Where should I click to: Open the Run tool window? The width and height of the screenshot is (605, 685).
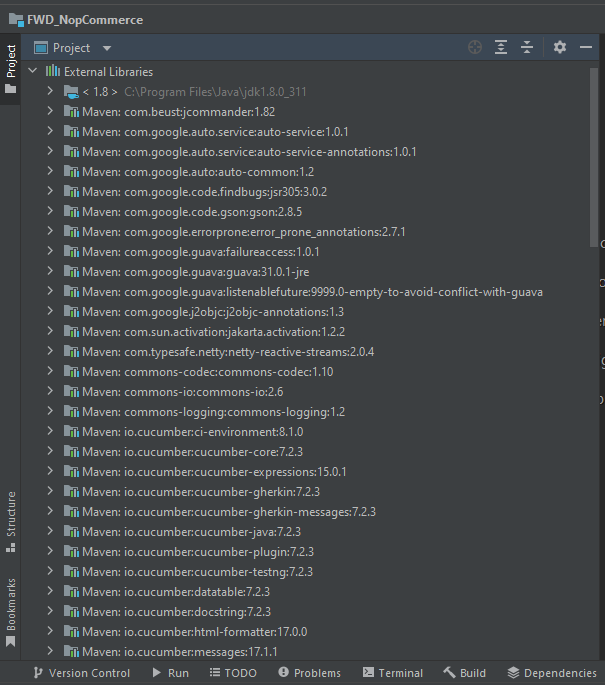(x=170, y=673)
